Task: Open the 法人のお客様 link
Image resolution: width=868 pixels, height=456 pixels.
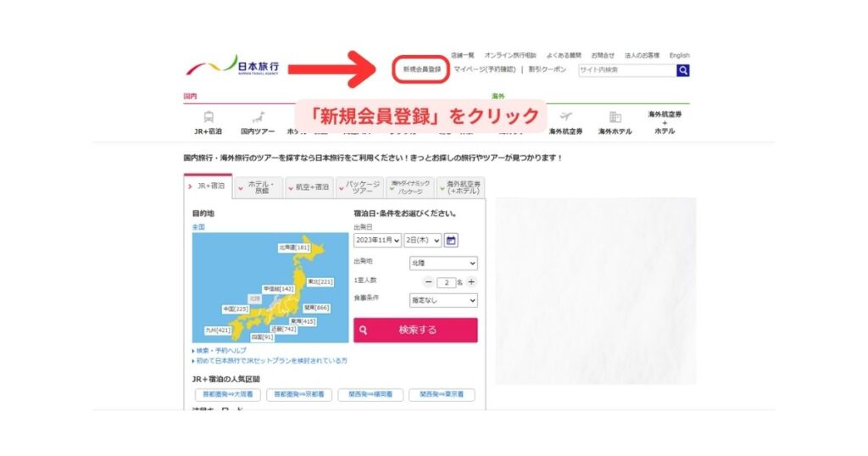Action: click(643, 55)
